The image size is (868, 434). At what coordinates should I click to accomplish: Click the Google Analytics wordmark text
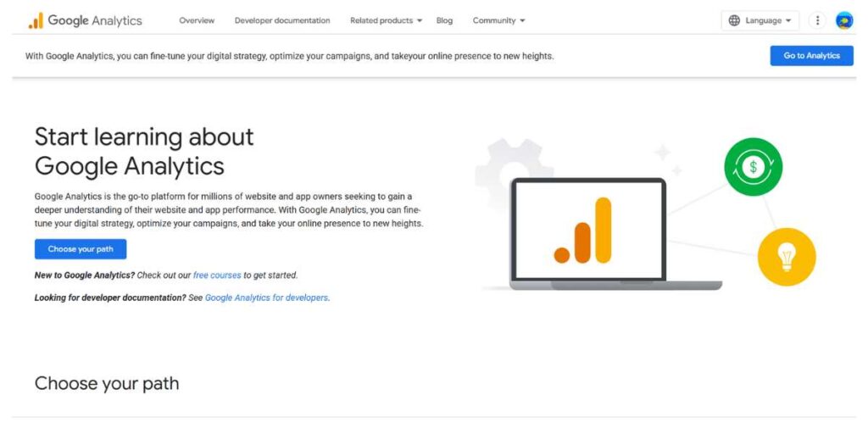95,21
